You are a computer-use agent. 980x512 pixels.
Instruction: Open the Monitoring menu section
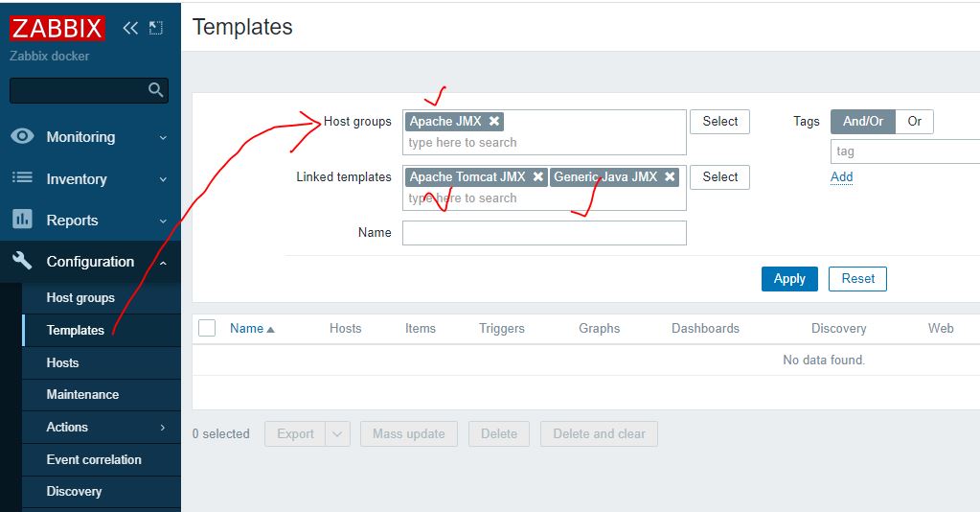tap(80, 137)
